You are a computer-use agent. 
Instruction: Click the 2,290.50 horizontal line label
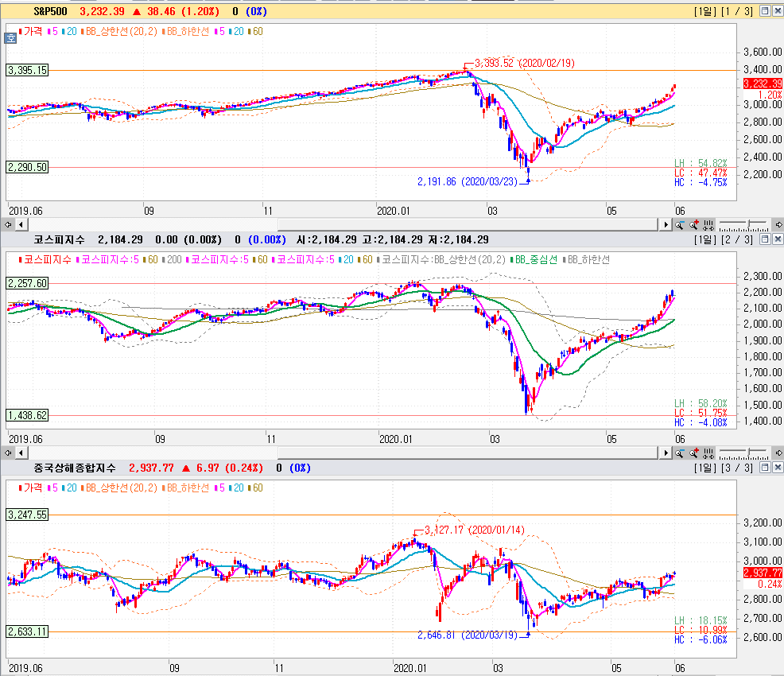[x=28, y=168]
